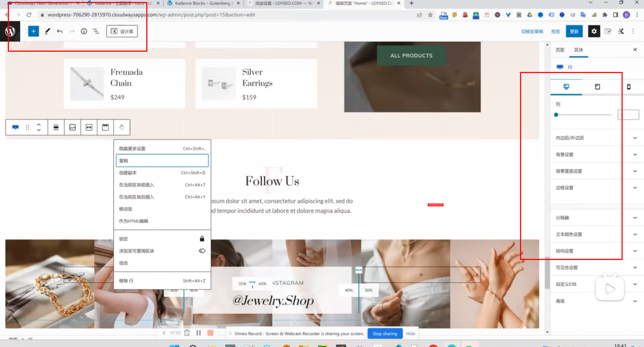Adjust the 列 columns slider
The width and height of the screenshot is (644, 347).
tap(556, 115)
